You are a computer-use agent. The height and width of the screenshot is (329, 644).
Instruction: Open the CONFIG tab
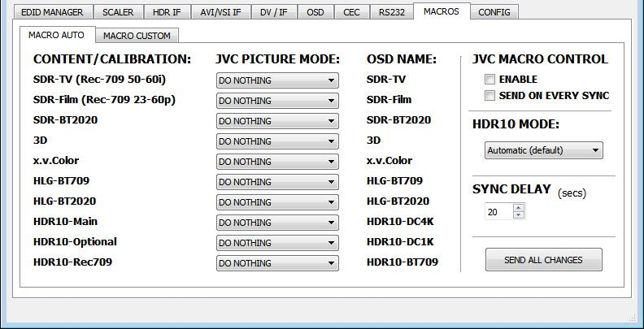(x=494, y=12)
